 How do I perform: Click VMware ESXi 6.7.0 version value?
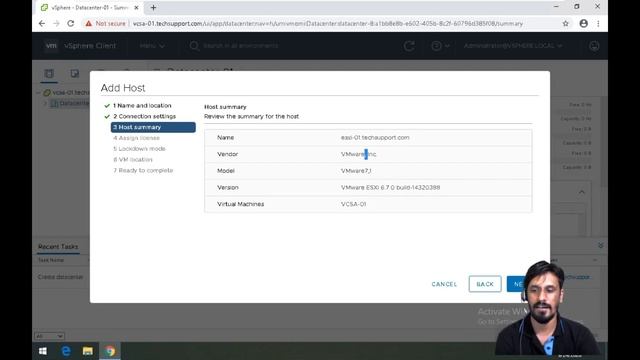tap(390, 188)
